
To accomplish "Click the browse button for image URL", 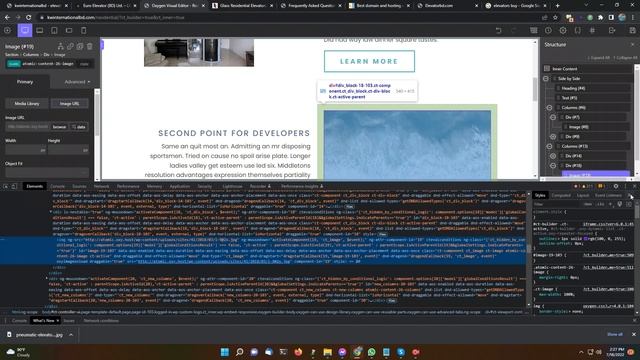I will 59,127.
